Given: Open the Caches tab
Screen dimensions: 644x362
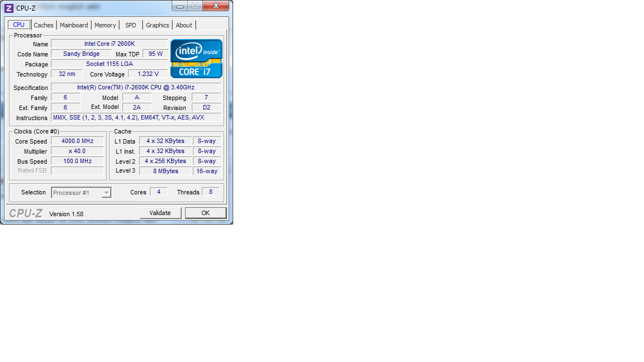Looking at the screenshot, I should click(44, 25).
